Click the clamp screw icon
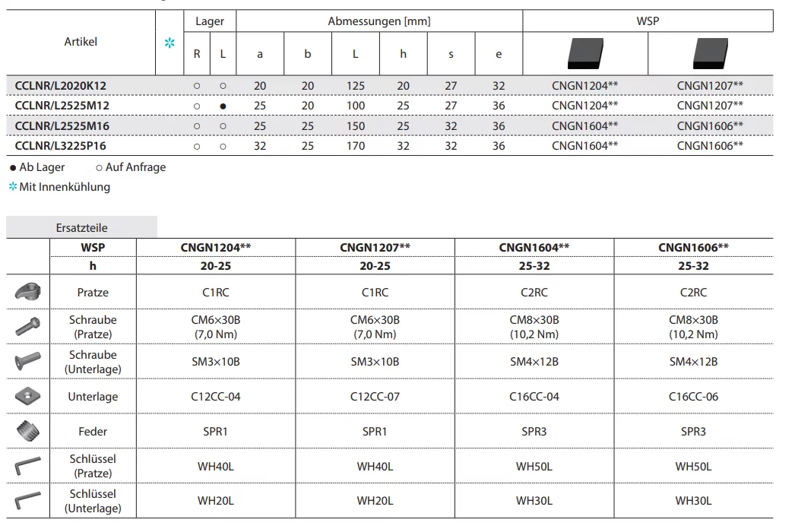 28,327
